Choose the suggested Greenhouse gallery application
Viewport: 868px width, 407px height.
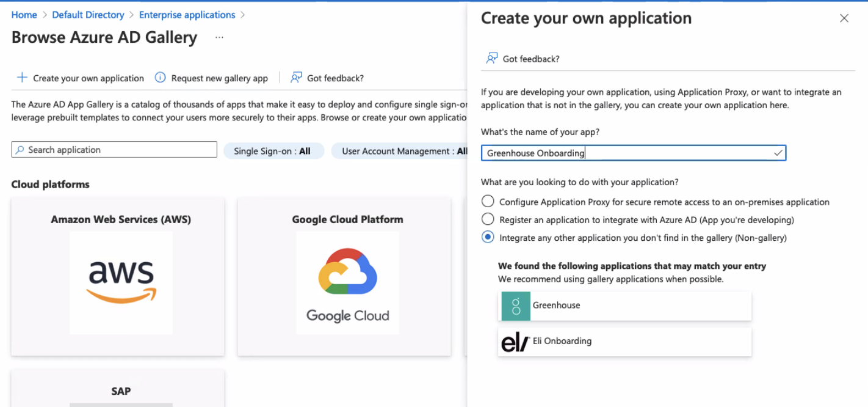[x=625, y=306]
